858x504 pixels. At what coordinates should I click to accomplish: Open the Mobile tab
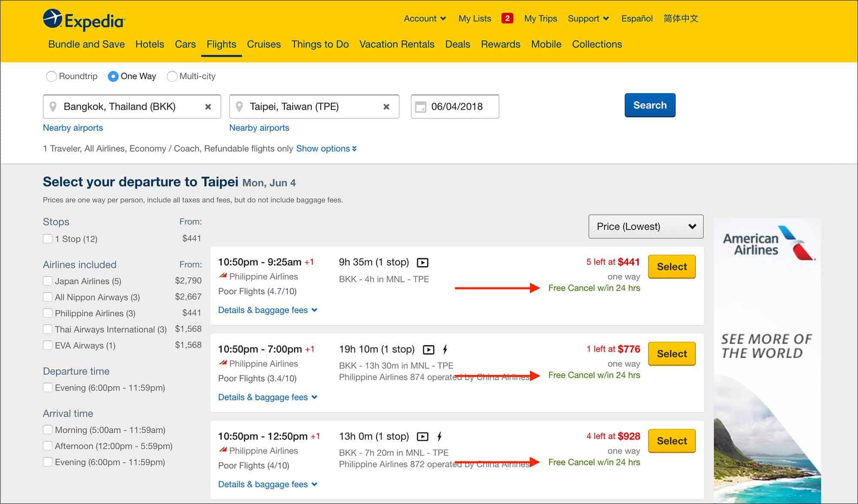click(x=546, y=44)
